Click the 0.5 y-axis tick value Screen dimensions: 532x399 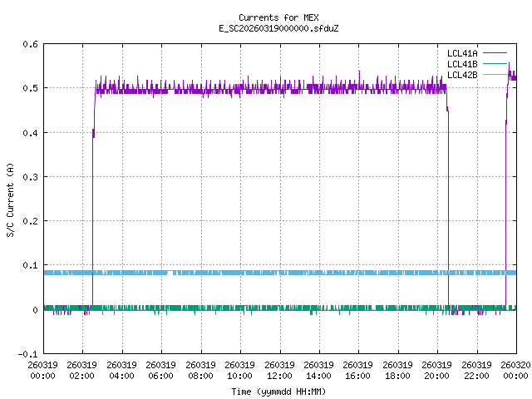28,88
